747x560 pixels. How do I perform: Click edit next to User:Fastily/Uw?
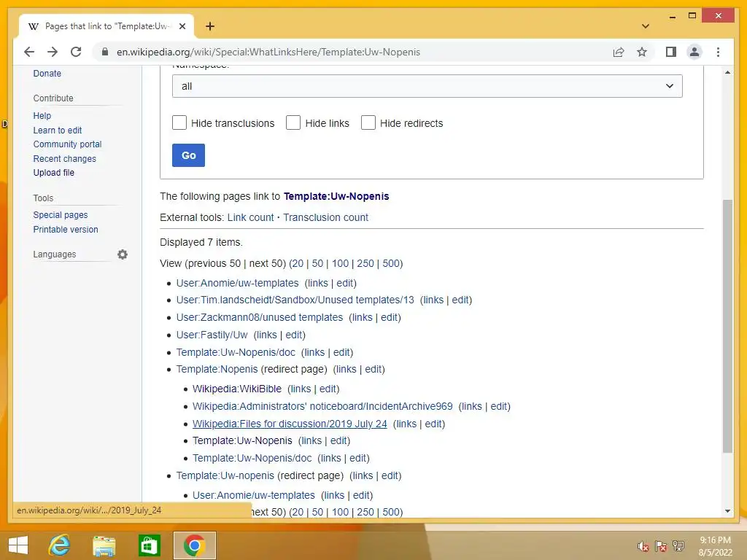(x=293, y=335)
